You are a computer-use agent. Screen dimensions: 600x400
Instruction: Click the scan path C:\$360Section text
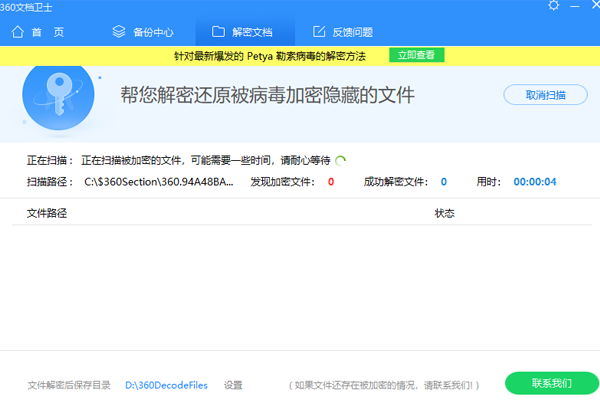coord(162,182)
